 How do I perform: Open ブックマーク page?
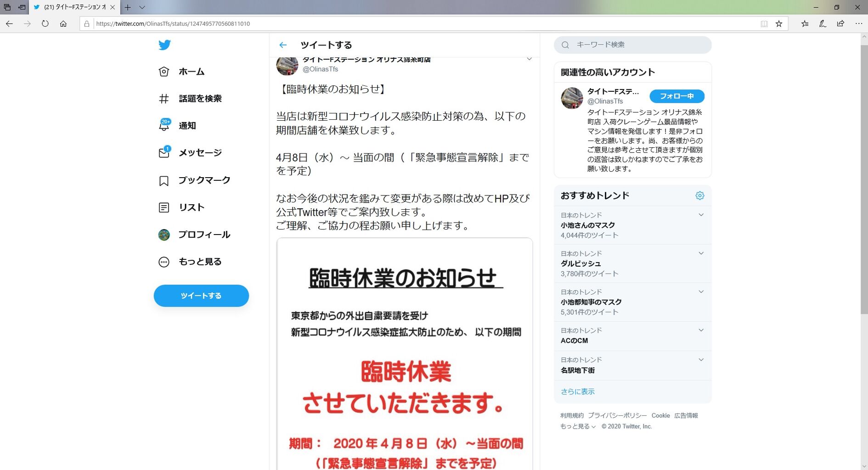[x=204, y=180]
